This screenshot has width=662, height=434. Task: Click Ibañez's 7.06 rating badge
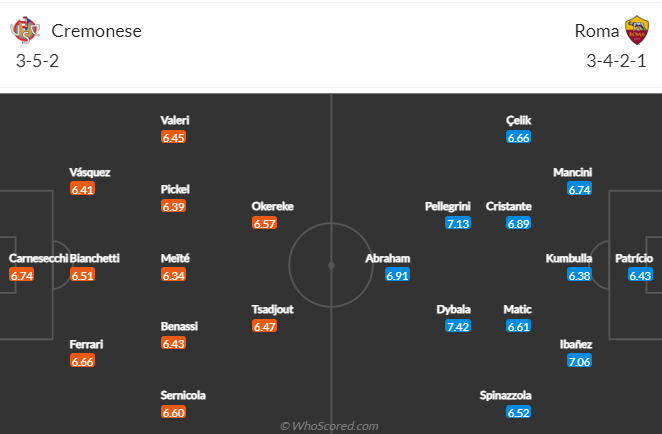point(579,361)
